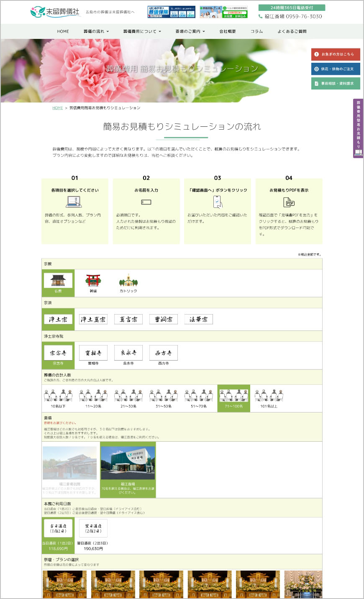This screenshot has height=599, width=364.
Task: Click HOME in the navigation bar
Action: click(63, 31)
